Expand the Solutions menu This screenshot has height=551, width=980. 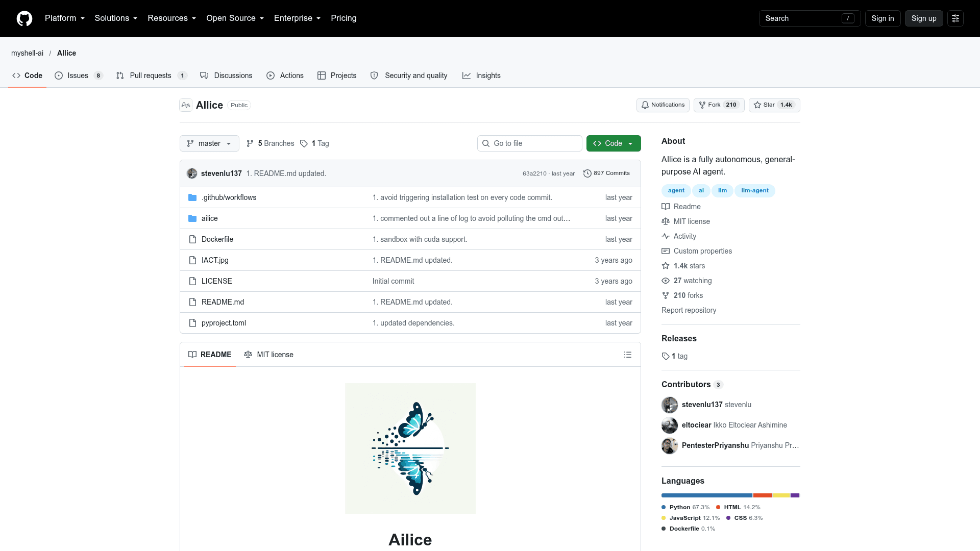(116, 18)
